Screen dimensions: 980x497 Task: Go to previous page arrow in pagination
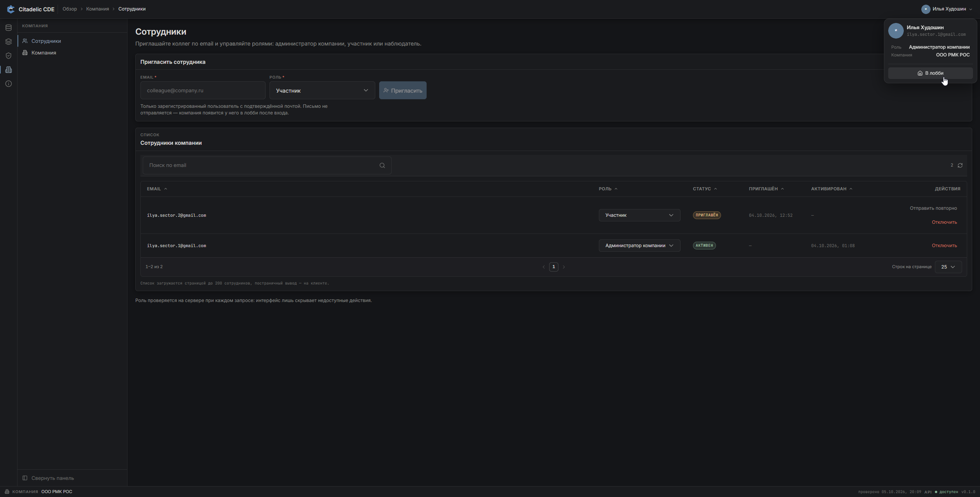(x=544, y=267)
